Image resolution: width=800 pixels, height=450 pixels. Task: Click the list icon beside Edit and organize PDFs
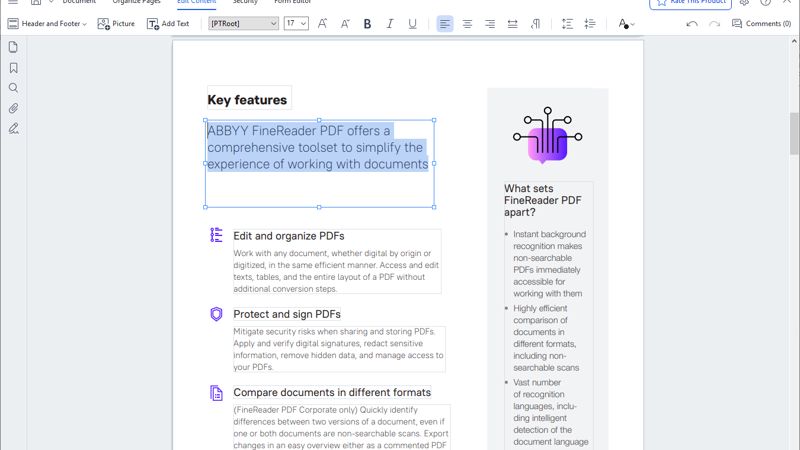pos(216,235)
